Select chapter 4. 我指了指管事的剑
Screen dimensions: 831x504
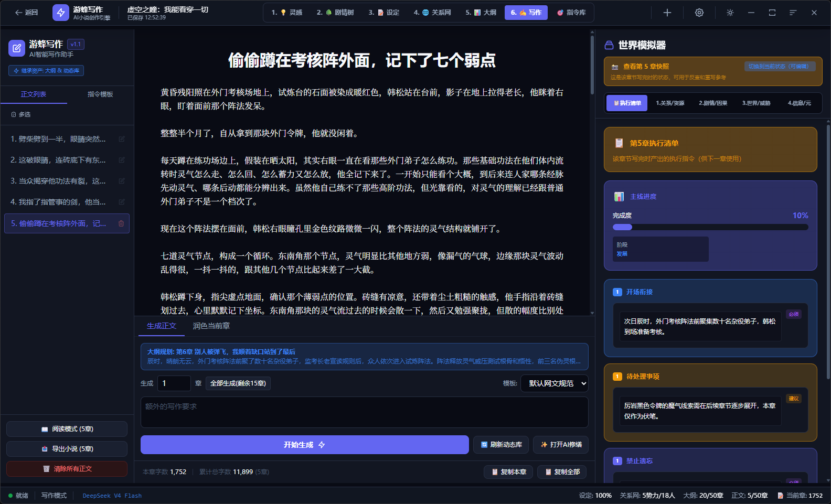point(58,202)
